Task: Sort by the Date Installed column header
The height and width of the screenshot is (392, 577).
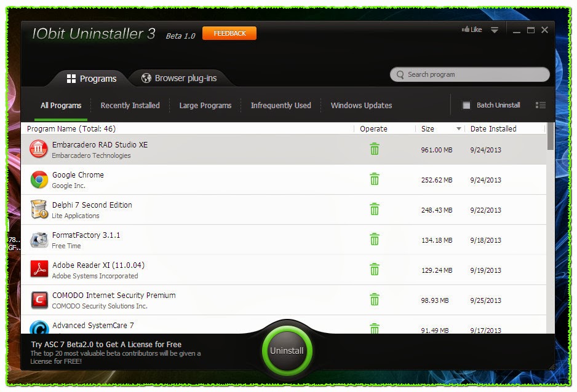Action: click(493, 128)
